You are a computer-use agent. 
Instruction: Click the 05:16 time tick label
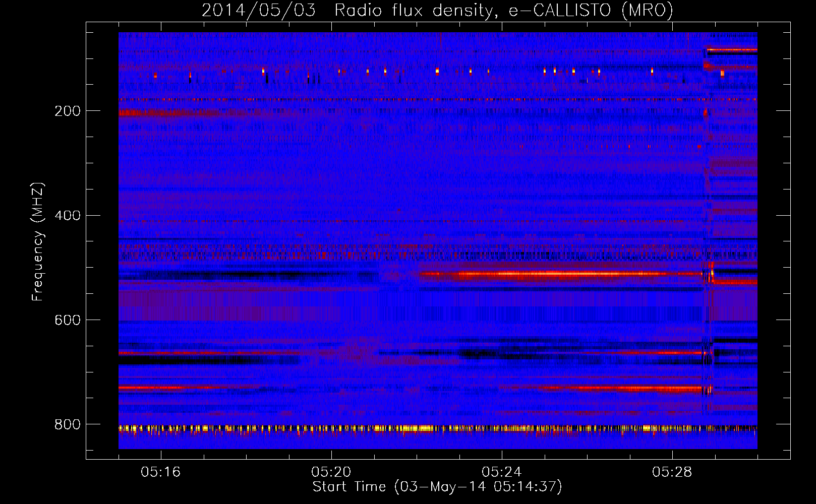click(x=161, y=472)
